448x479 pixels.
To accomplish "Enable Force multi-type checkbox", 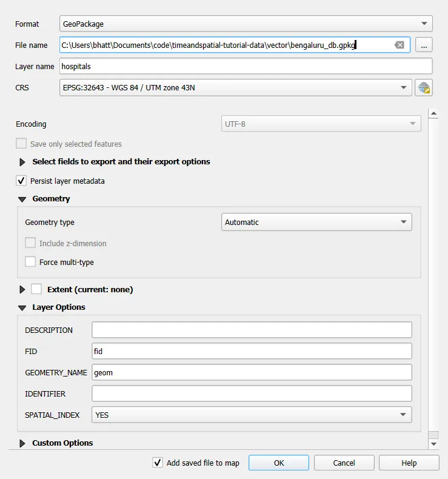I will pyautogui.click(x=30, y=262).
